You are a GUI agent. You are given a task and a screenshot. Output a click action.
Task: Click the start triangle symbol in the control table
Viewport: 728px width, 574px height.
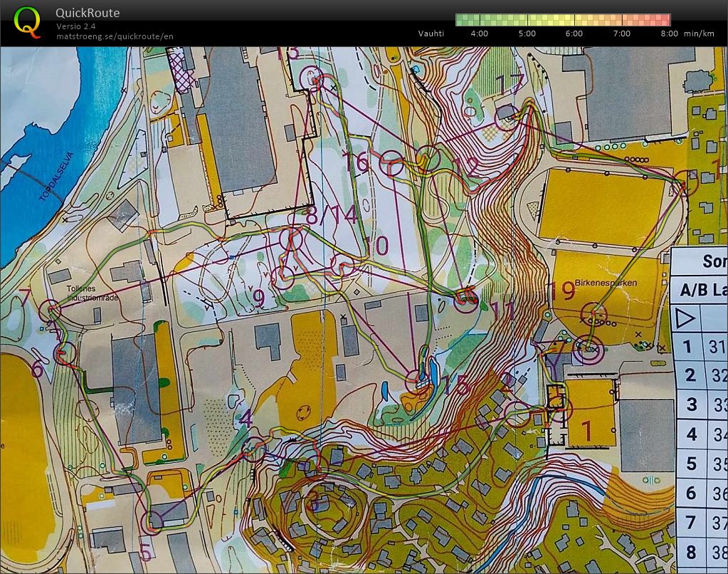(685, 318)
